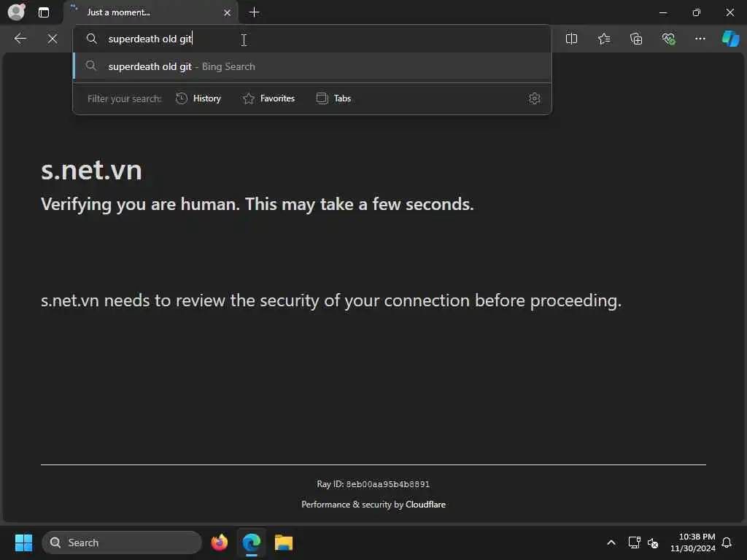
Task: Click the s.net.vn heading
Action: tap(91, 169)
